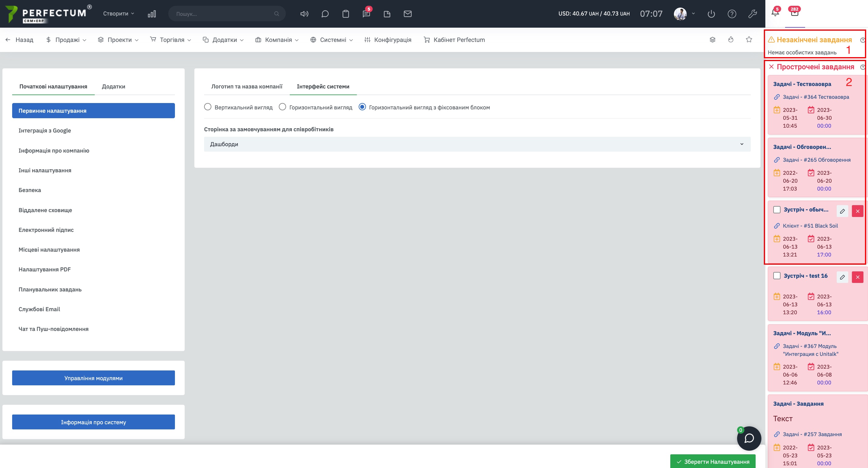Click the Управління модулями button
This screenshot has width=868, height=468.
pos(93,378)
